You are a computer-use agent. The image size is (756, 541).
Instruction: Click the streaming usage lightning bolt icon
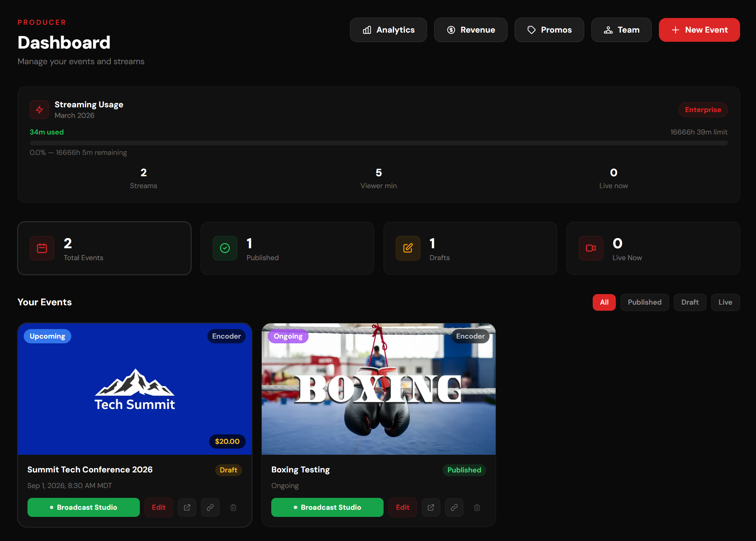click(x=39, y=109)
